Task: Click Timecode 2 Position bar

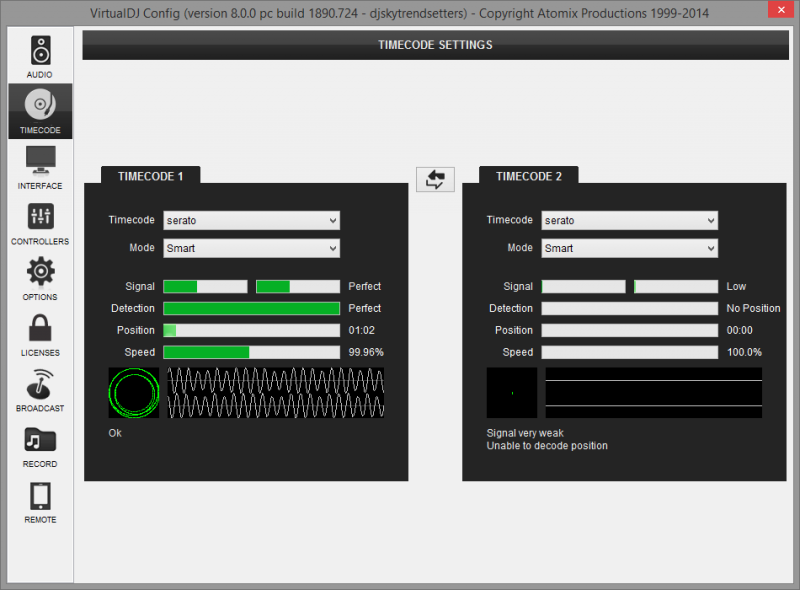Action: pyautogui.click(x=630, y=330)
